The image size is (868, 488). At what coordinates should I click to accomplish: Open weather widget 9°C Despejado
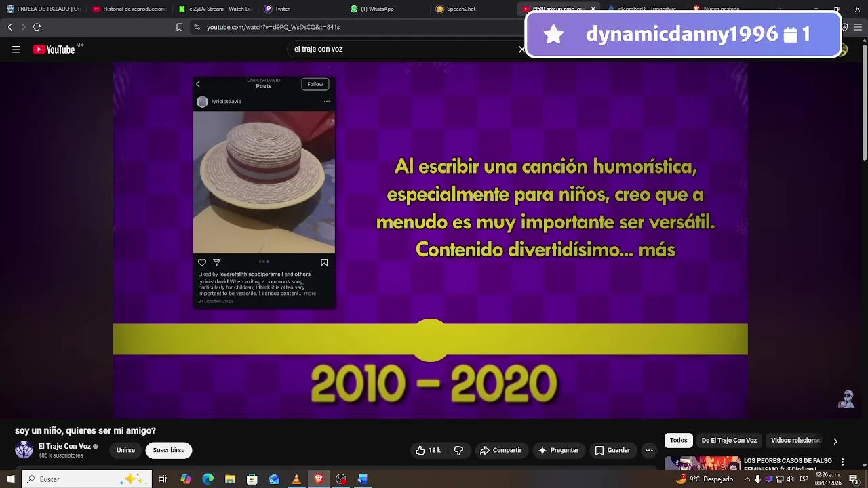point(704,479)
